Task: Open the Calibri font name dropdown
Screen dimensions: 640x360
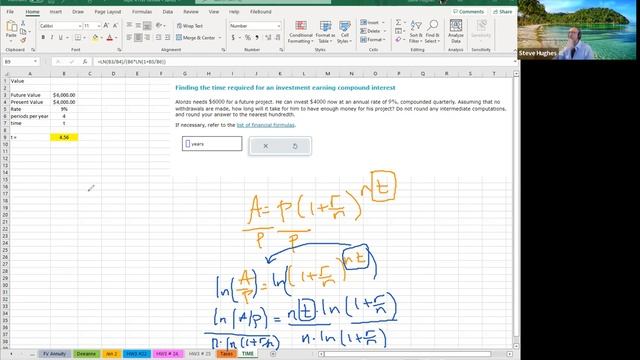Action: 80,26
